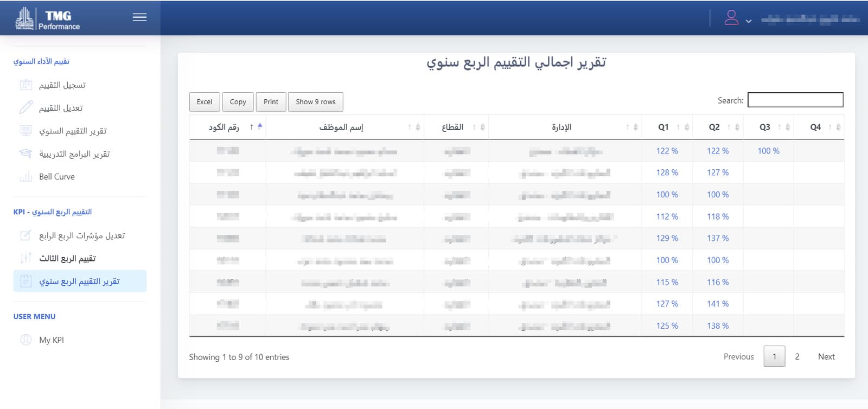
Task: Sort table by رقم الكود column
Action: [227, 127]
